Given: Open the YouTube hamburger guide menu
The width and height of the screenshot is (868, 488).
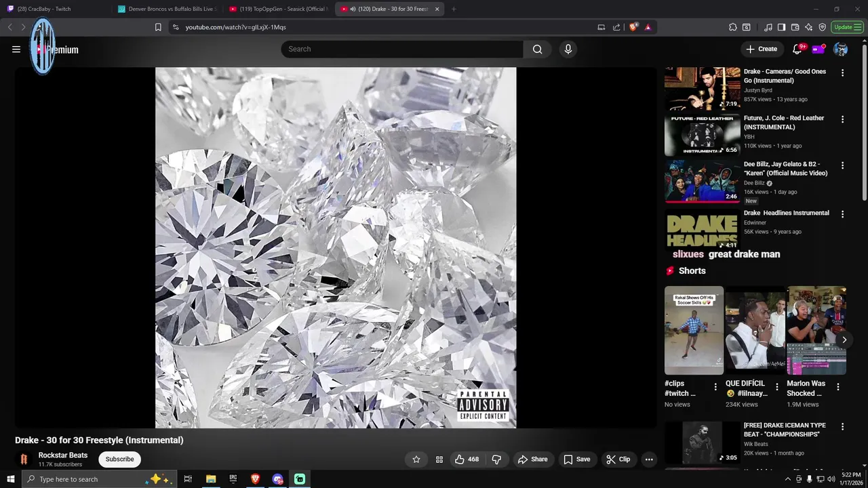Looking at the screenshot, I should (x=16, y=49).
